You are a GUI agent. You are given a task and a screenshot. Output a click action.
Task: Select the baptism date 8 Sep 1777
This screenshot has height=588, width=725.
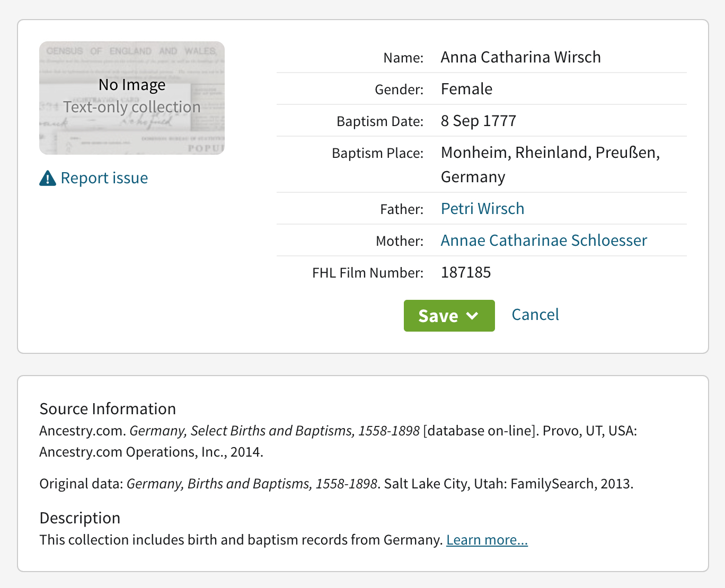click(478, 121)
